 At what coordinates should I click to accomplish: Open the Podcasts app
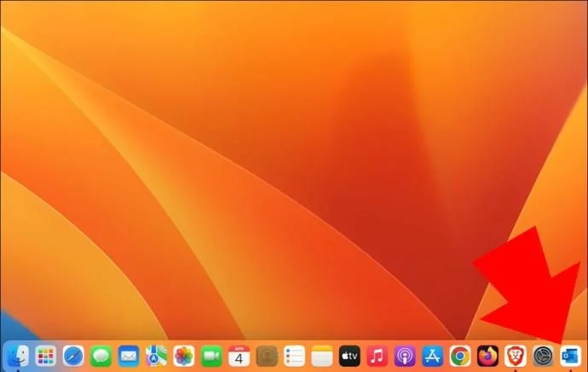click(x=405, y=356)
